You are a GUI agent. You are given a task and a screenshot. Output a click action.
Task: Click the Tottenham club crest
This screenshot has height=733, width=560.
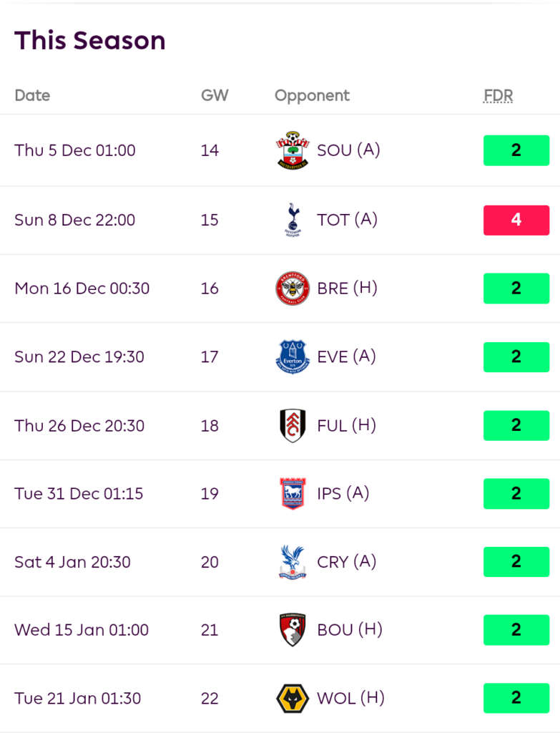pyautogui.click(x=293, y=219)
